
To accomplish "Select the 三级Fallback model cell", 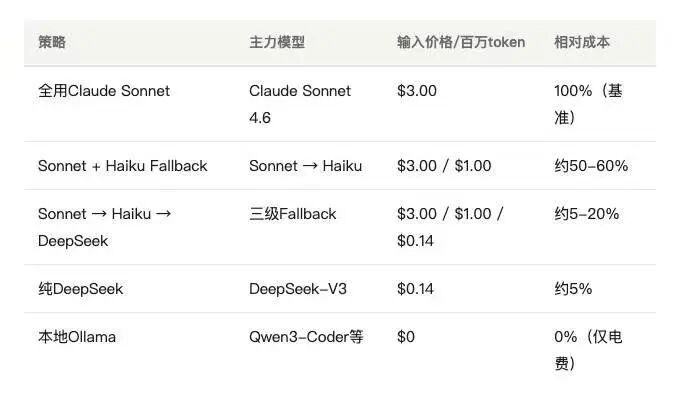I will (292, 214).
